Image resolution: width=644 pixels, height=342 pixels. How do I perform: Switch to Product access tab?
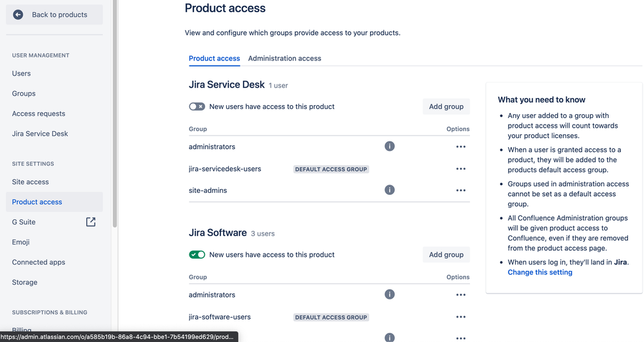click(x=215, y=58)
